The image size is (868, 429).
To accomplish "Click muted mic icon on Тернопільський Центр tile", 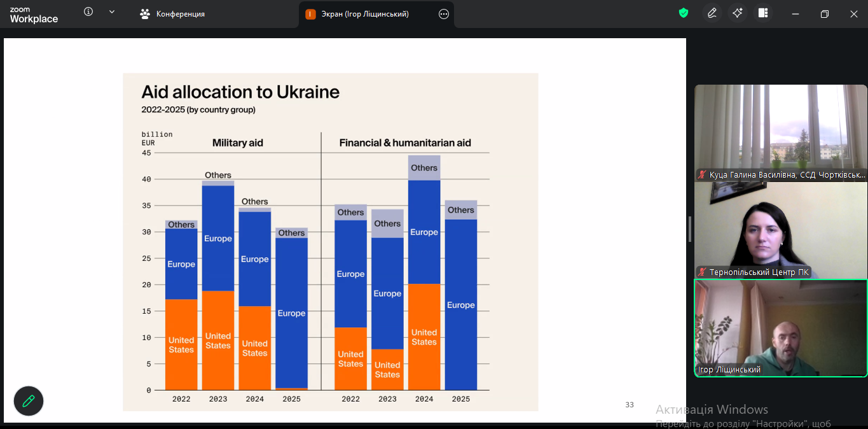I will click(x=702, y=272).
